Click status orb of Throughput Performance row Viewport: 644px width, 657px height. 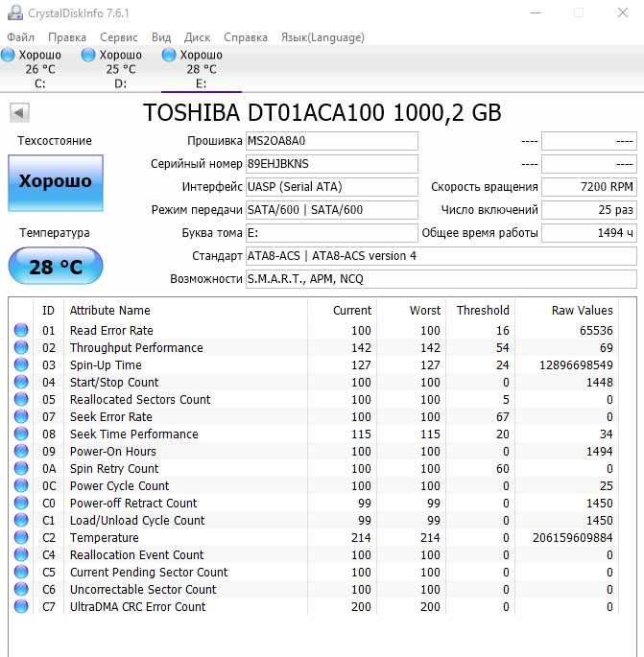(x=21, y=347)
